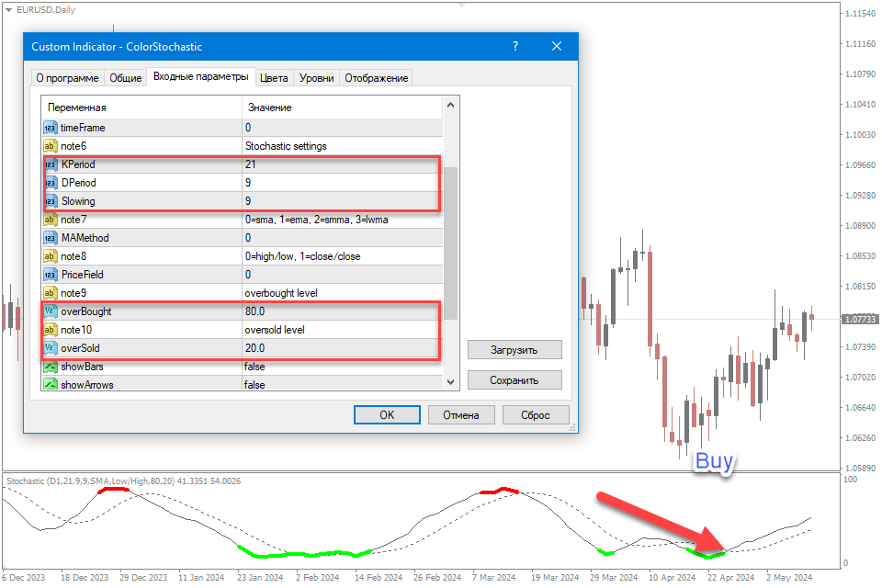Image resolution: width=882 pixels, height=588 pixels.
Task: Click the PriceField integer type icon
Action: pyautogui.click(x=50, y=275)
